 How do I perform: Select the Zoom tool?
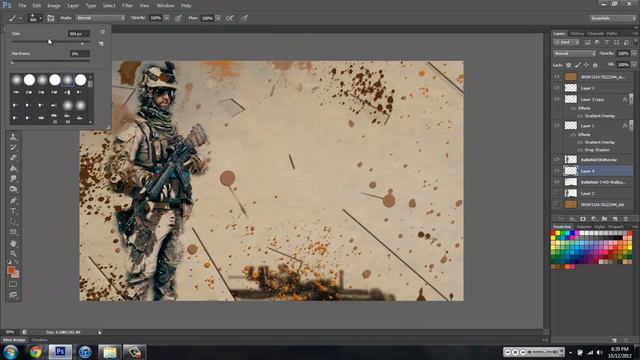pyautogui.click(x=13, y=254)
